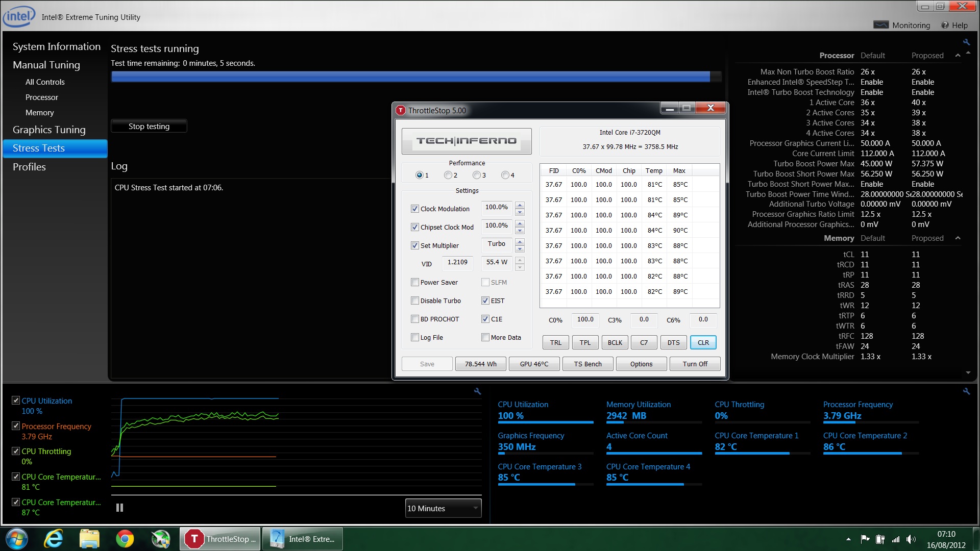Image resolution: width=980 pixels, height=551 pixels.
Task: Collapse the Processor section
Action: 958,56
